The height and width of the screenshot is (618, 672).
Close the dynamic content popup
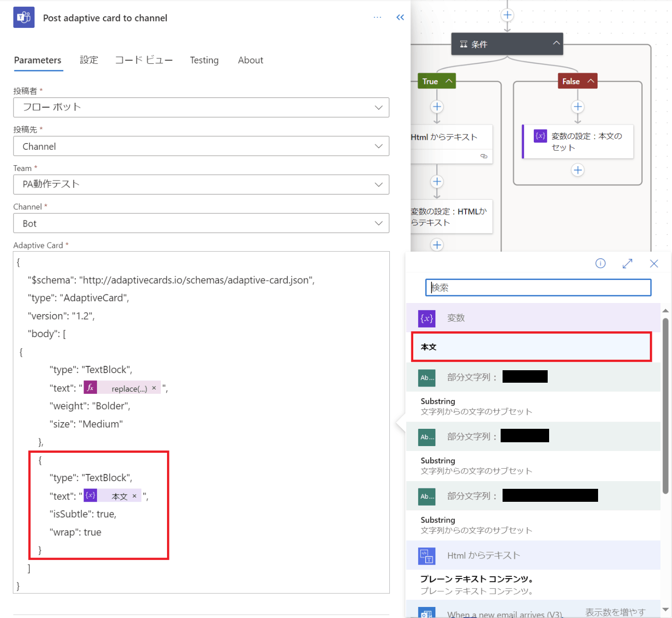(654, 263)
